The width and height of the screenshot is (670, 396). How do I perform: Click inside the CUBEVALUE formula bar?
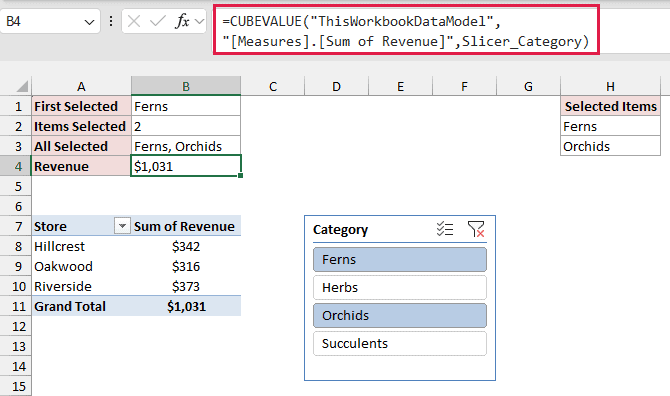tap(406, 31)
